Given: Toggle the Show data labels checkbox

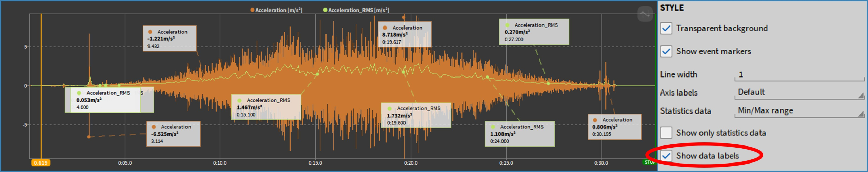Looking at the screenshot, I should pos(666,156).
